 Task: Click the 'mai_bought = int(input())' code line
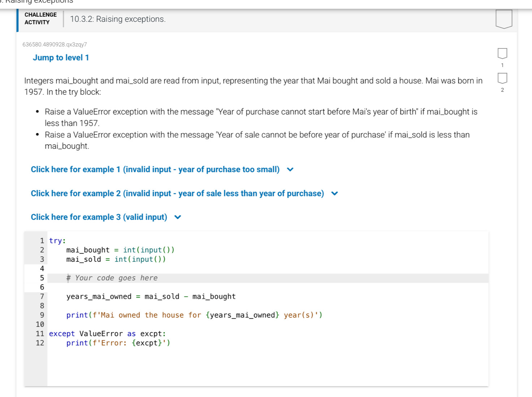(x=120, y=250)
